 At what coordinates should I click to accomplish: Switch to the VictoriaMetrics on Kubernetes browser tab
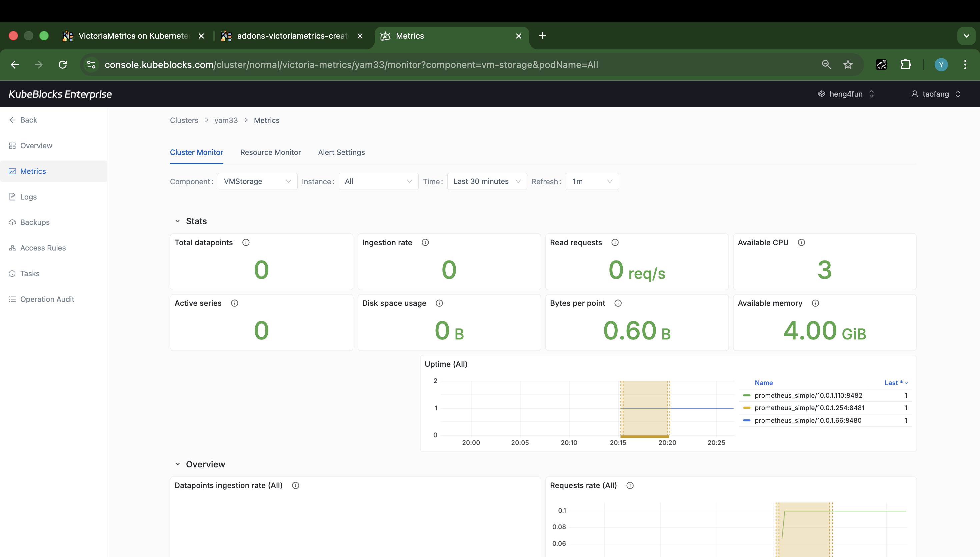tap(133, 36)
